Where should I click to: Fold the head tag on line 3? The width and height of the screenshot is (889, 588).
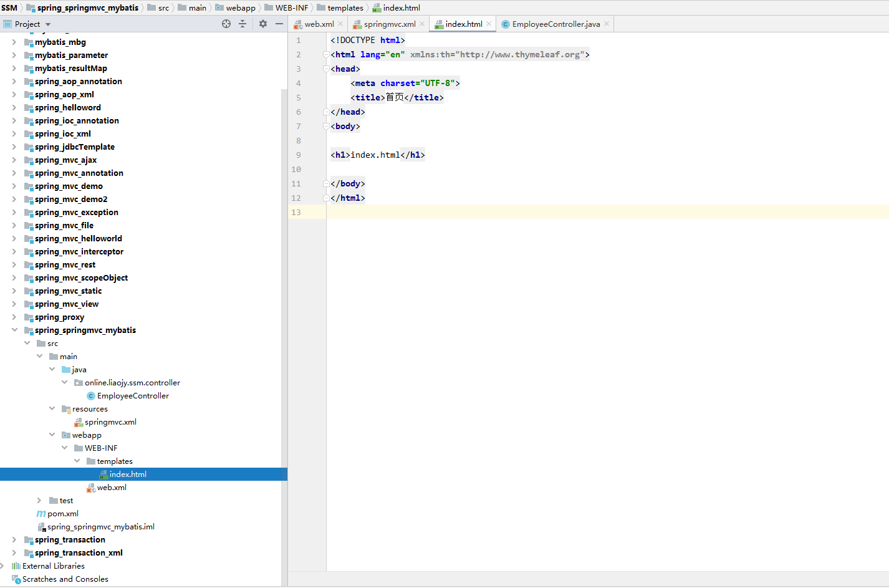pos(326,69)
